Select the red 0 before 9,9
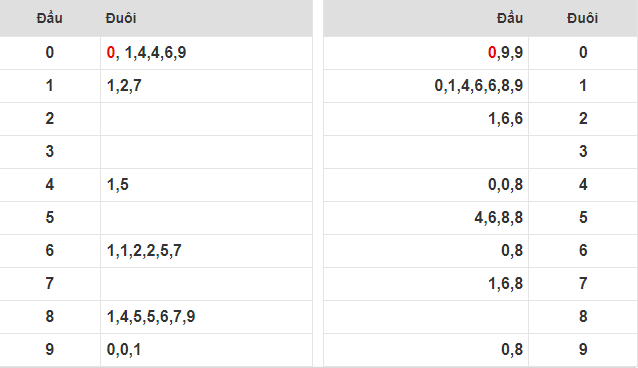638x368 pixels. (492, 53)
